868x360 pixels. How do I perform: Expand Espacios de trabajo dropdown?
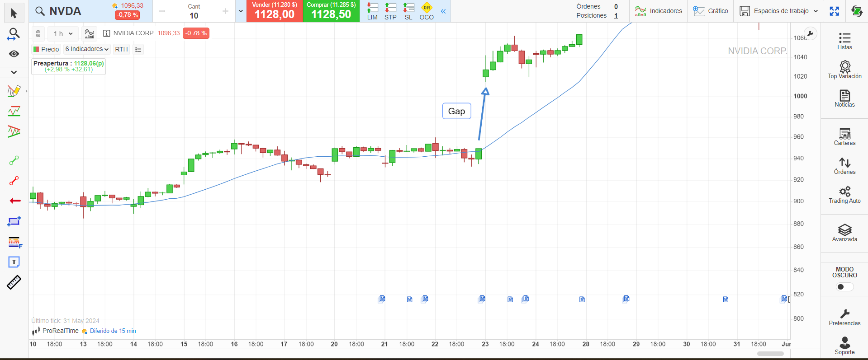point(779,11)
